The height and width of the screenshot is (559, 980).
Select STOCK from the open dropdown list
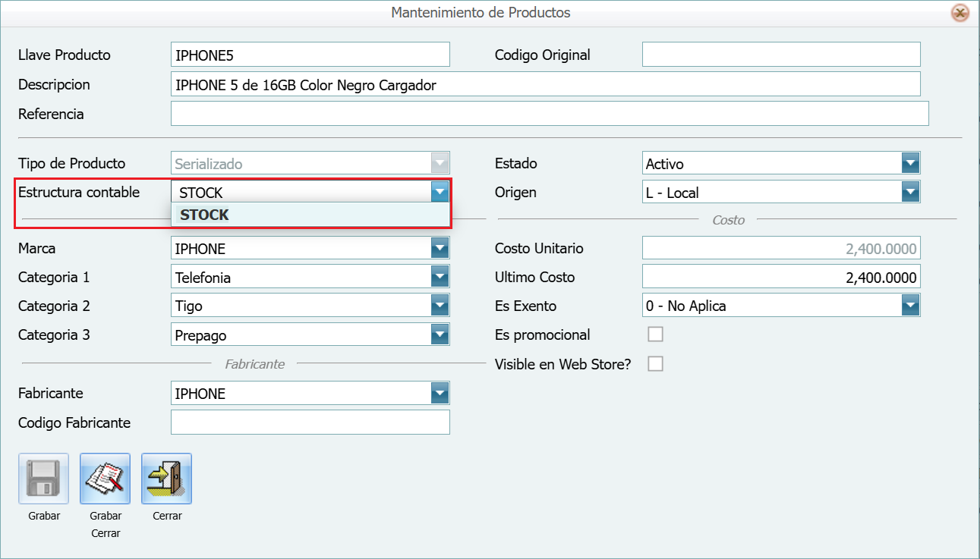[x=205, y=215]
